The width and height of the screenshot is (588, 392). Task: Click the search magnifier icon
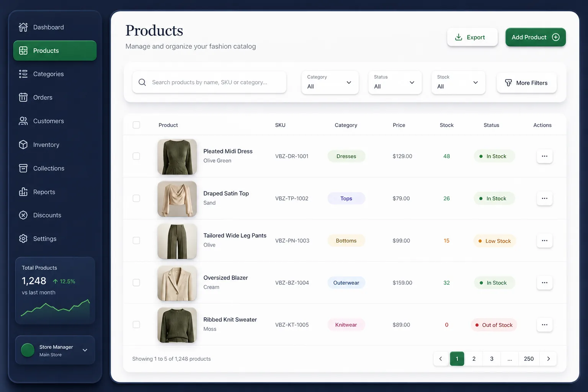[142, 82]
